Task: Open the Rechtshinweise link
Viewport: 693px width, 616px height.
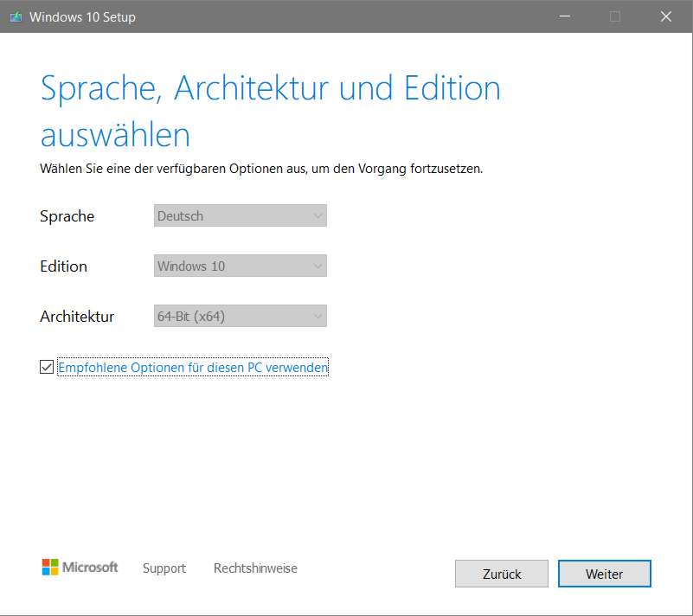Action: (x=255, y=568)
